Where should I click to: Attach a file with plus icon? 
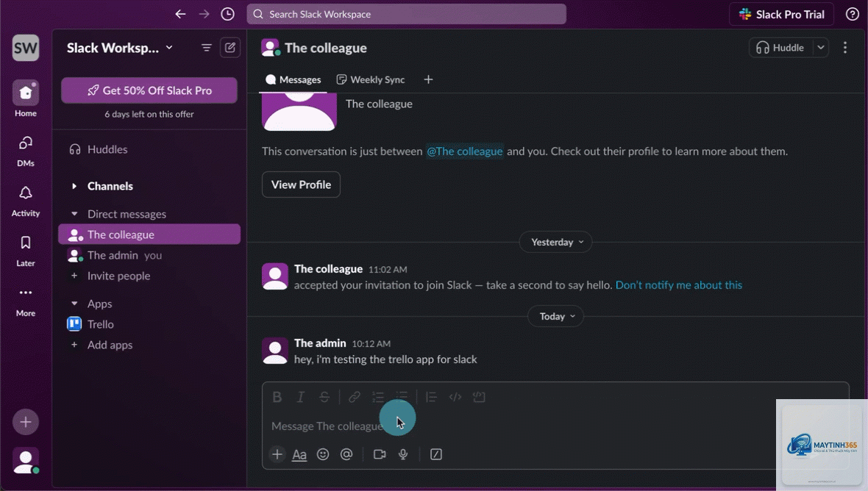(x=277, y=454)
